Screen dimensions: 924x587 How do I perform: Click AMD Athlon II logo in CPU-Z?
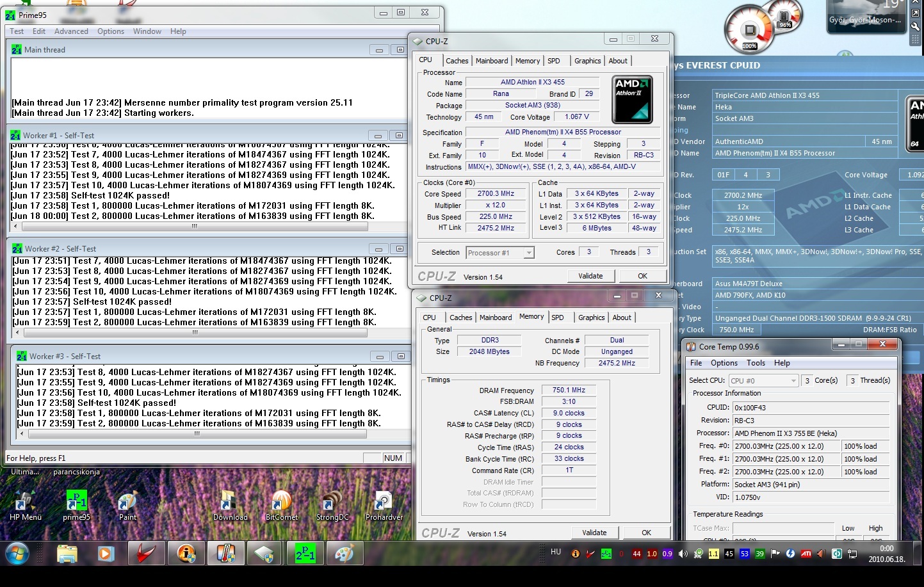pyautogui.click(x=632, y=99)
